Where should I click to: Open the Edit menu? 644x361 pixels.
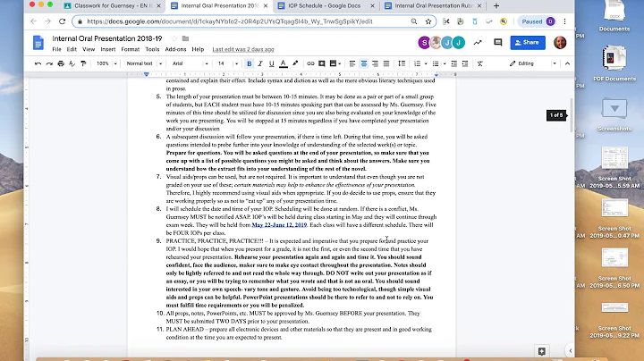pos(72,49)
